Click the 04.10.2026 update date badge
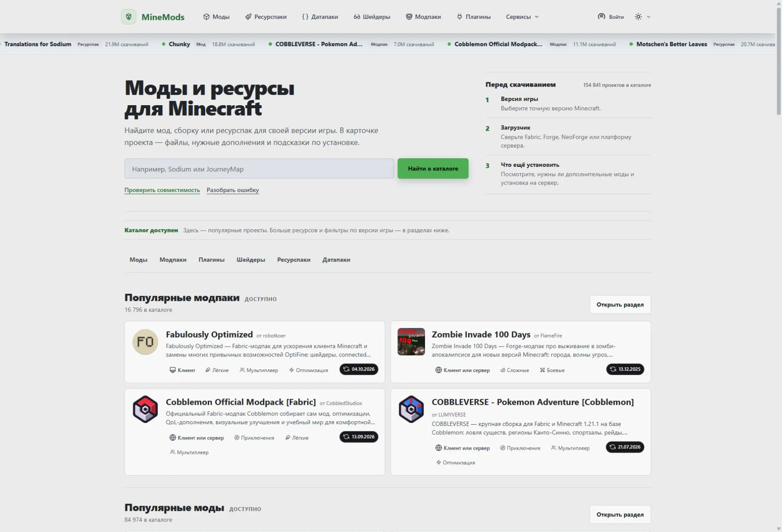Screen dimensions: 782x532 coord(359,369)
